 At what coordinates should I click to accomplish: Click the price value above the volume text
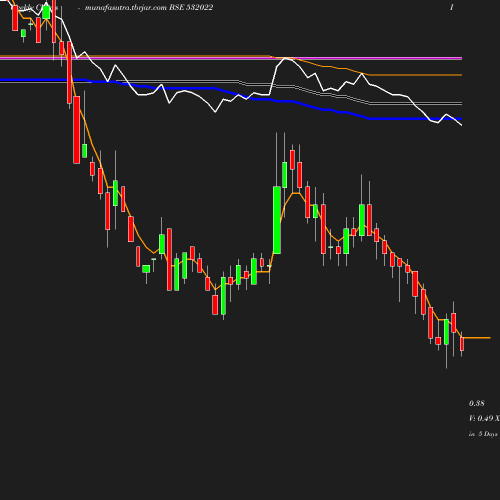(477, 403)
